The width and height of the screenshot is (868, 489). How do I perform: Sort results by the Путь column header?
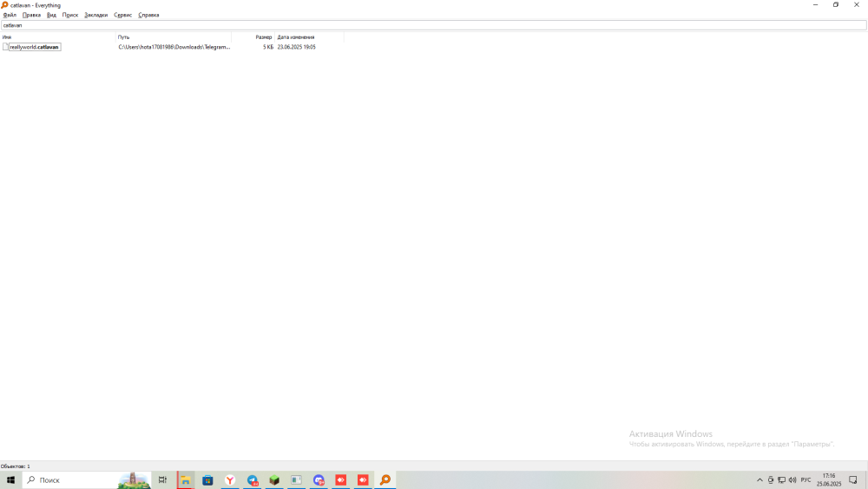[x=174, y=37]
